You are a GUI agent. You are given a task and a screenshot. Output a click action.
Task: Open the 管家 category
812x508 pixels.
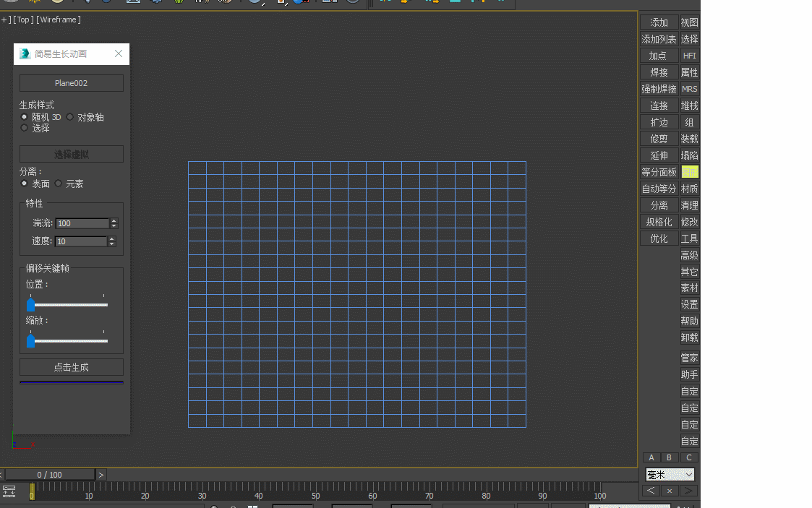689,358
